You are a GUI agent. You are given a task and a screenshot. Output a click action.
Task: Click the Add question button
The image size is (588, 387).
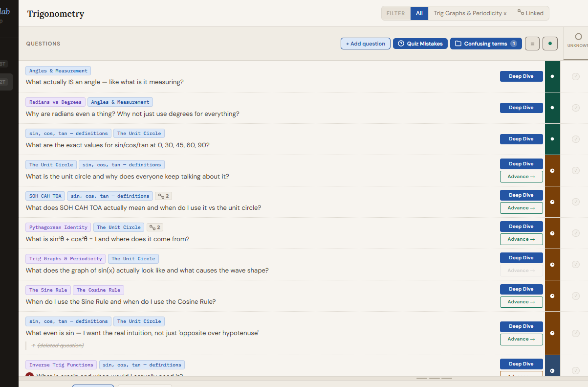tap(365, 44)
